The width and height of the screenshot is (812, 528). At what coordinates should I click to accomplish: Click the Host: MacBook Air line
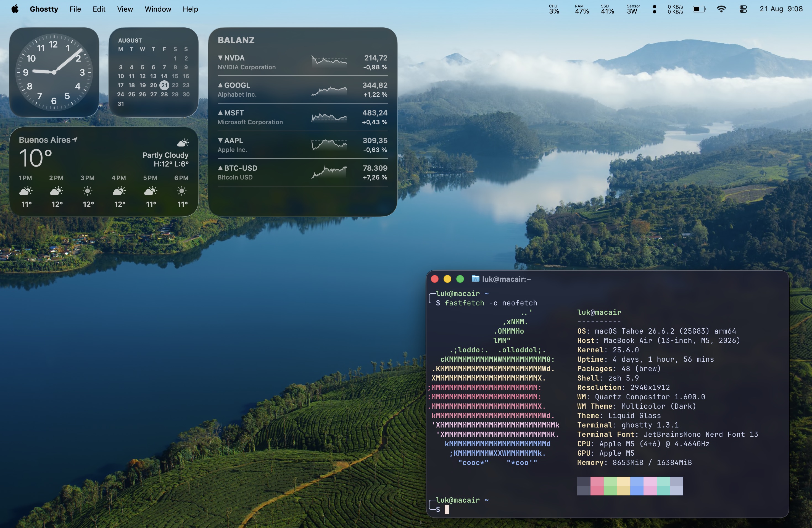(x=658, y=340)
